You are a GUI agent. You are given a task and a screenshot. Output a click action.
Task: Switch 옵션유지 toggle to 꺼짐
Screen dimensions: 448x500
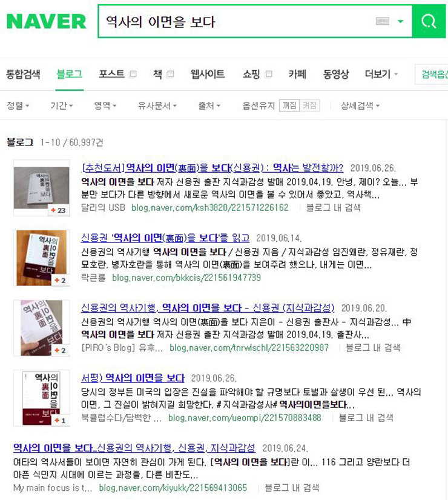289,105
